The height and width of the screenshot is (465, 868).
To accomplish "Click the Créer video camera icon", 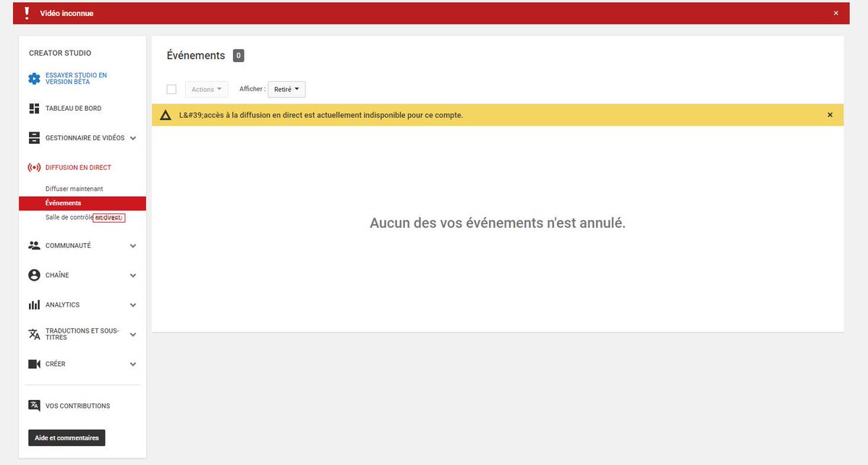I will pyautogui.click(x=34, y=364).
